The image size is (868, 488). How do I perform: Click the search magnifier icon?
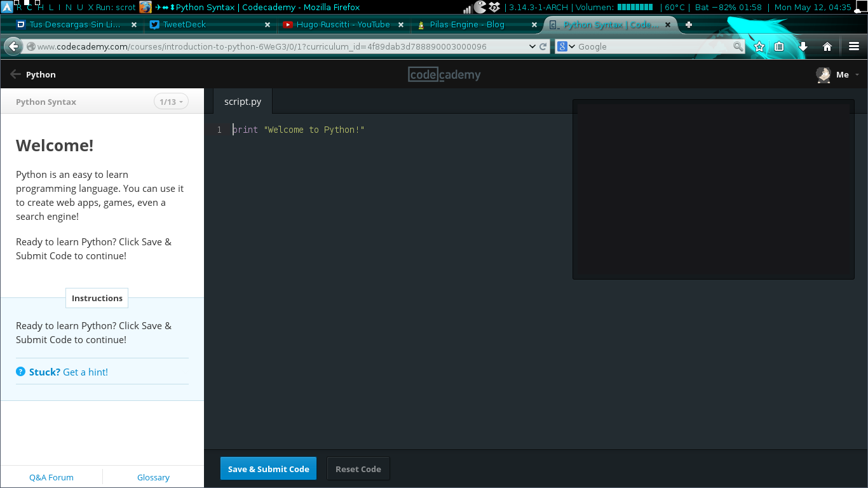click(x=738, y=46)
